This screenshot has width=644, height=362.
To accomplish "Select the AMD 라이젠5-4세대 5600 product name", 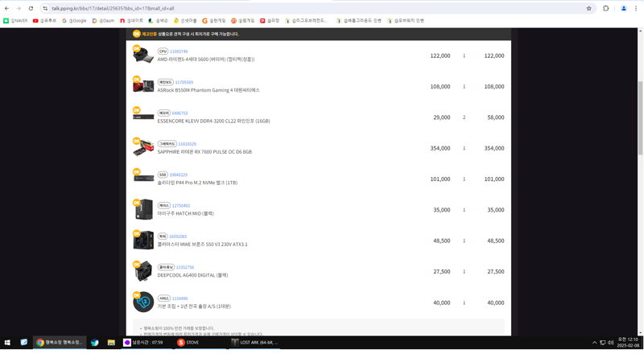I will pyautogui.click(x=206, y=59).
